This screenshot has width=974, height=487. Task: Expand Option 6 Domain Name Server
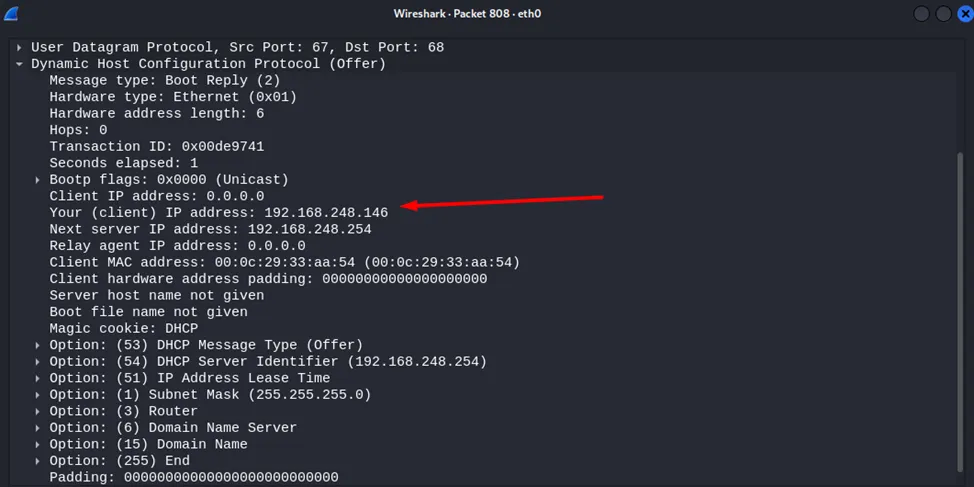(38, 428)
